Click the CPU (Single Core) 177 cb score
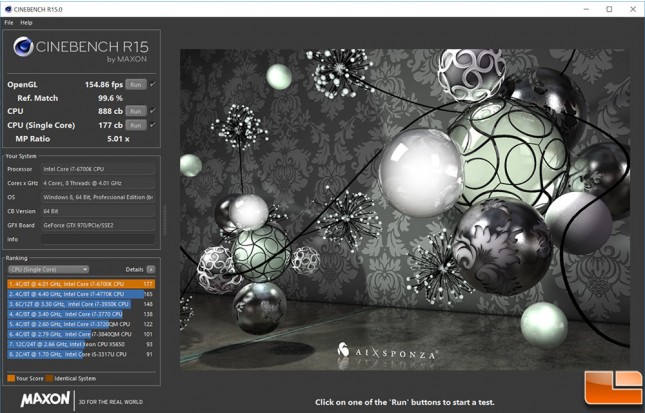This screenshot has height=413, width=645. [x=110, y=125]
